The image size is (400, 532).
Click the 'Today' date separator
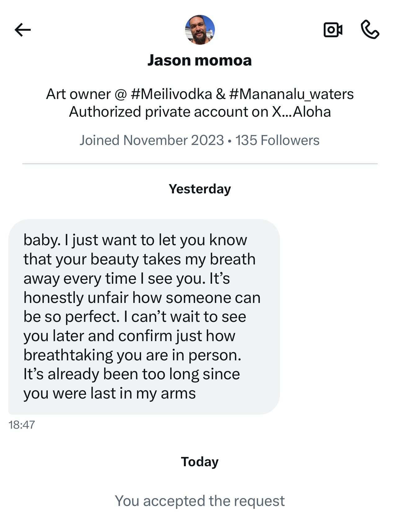(200, 462)
